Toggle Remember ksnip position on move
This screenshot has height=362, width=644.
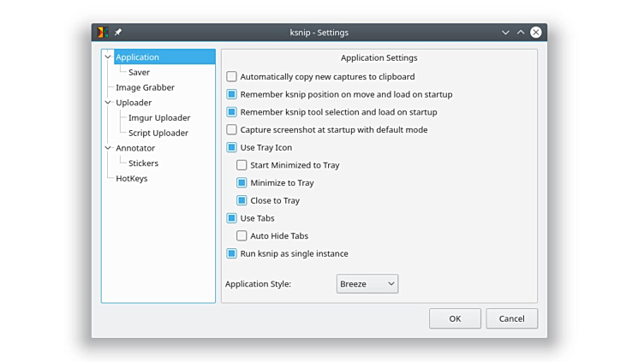click(232, 94)
